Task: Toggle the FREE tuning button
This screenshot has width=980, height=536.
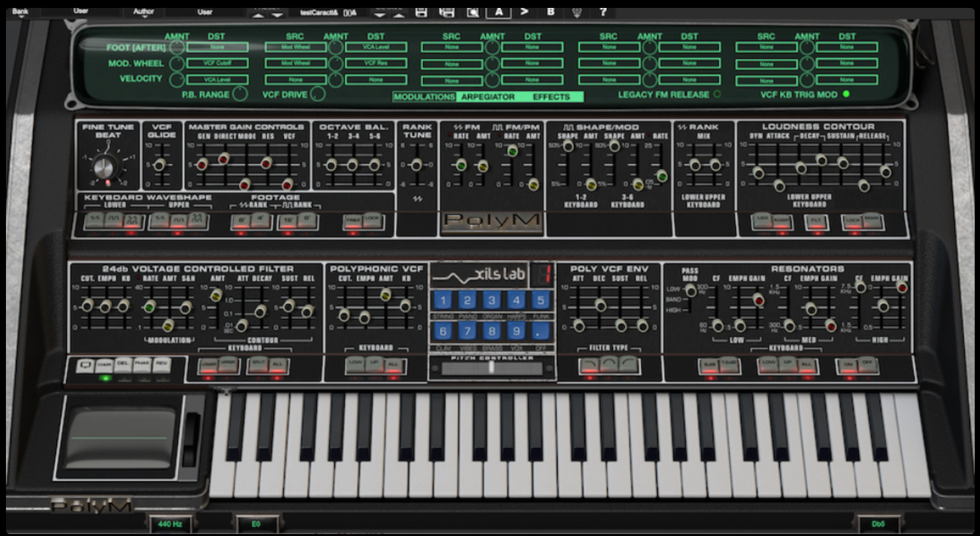Action: (x=354, y=220)
